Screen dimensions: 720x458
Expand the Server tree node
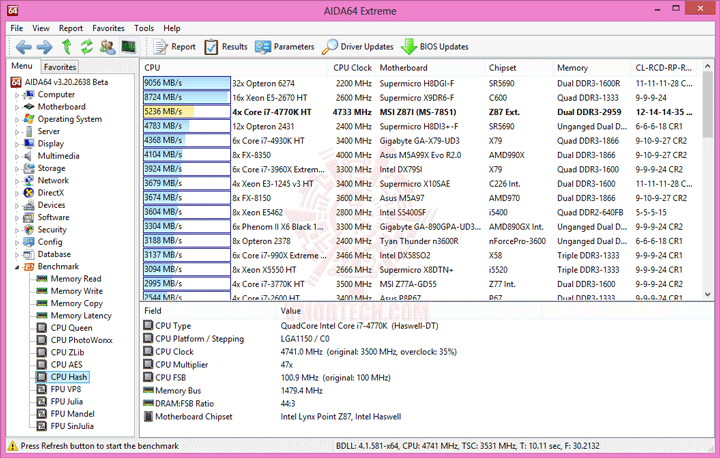point(17,132)
